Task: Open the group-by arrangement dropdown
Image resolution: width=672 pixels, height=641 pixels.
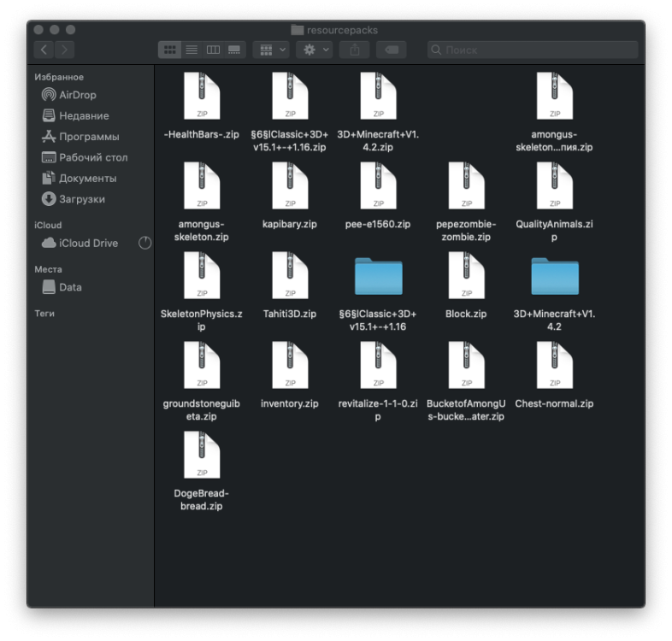Action: pos(271,50)
